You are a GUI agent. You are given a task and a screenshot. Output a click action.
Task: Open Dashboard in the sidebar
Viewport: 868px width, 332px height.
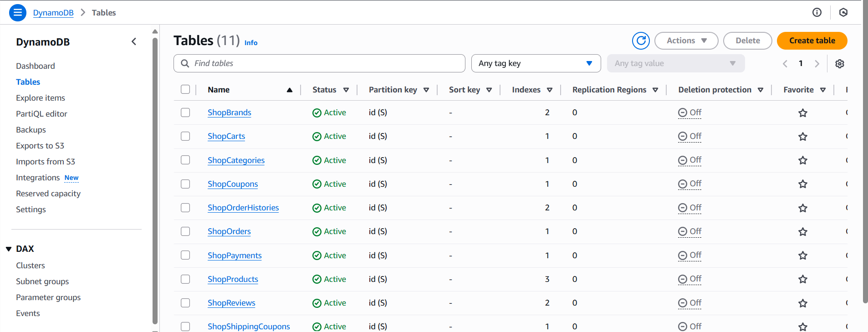36,66
